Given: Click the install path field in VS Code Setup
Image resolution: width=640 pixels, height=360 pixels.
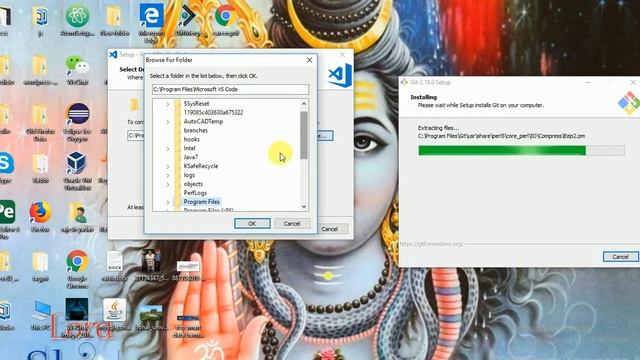Looking at the screenshot, I should click(136, 136).
